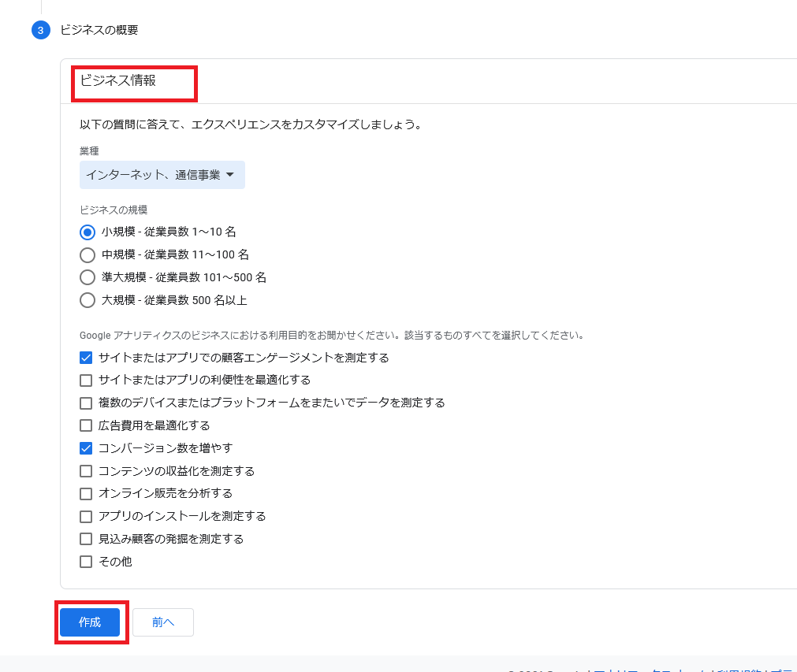Image resolution: width=797 pixels, height=672 pixels.
Task: Check the その他 checkbox
Action: (87, 562)
